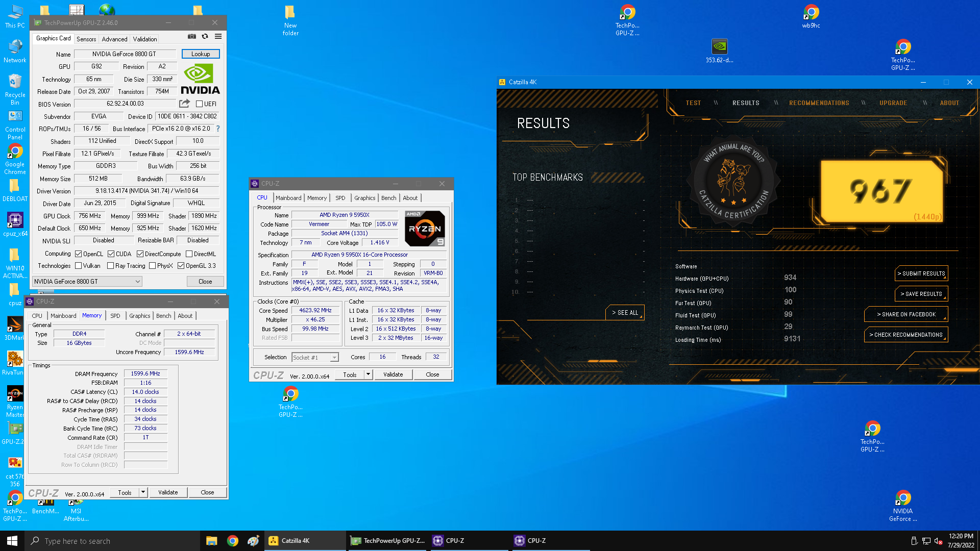This screenshot has width=980, height=551.
Task: Click Validate in CPU-Z CPU window
Action: point(393,374)
